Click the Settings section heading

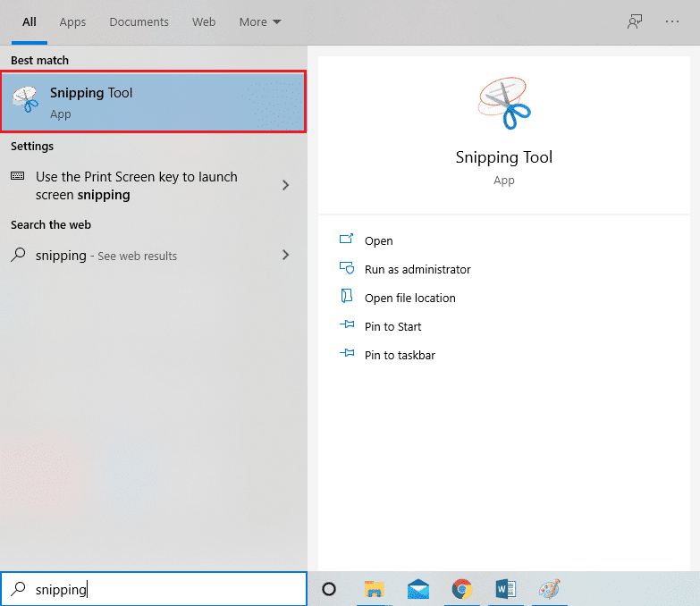(x=32, y=147)
